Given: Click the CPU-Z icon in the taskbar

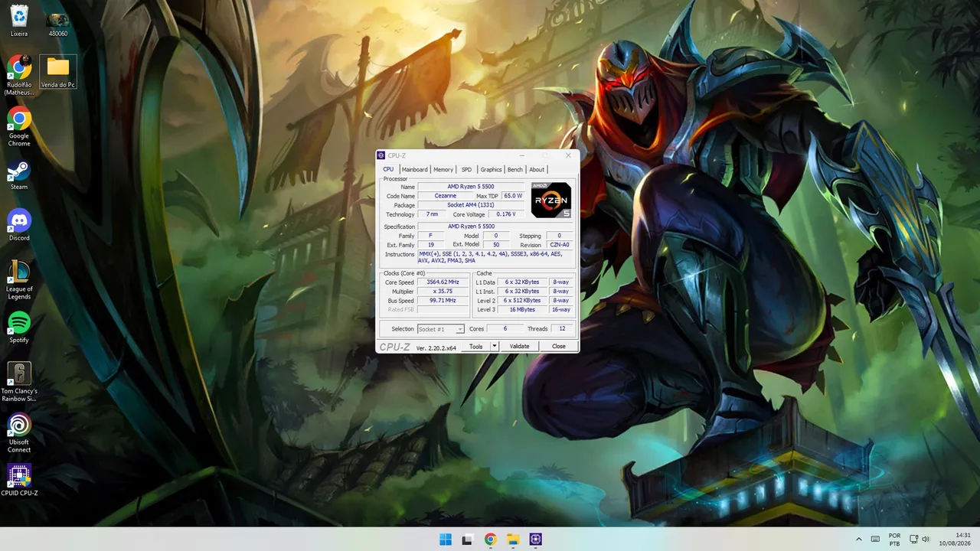Looking at the screenshot, I should coord(535,540).
